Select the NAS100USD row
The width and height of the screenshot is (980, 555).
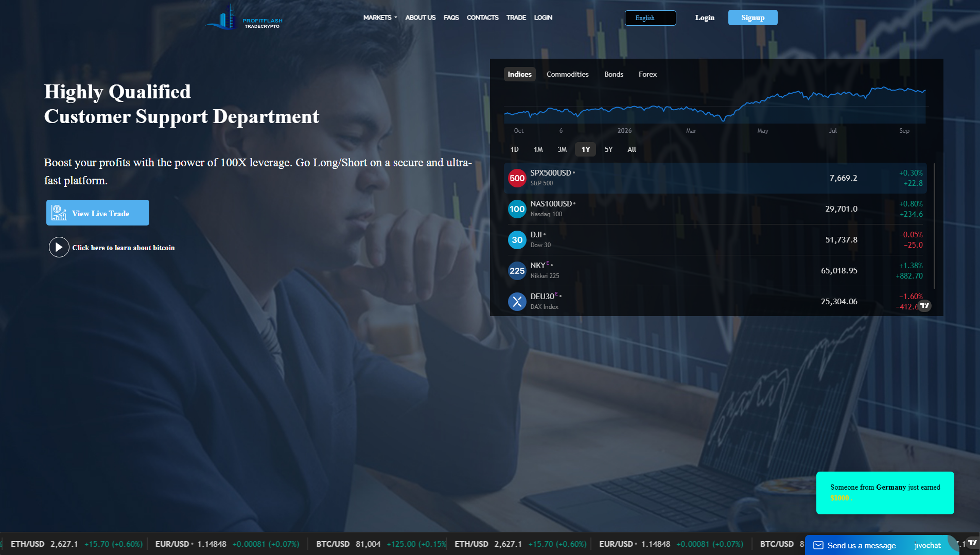click(715, 209)
